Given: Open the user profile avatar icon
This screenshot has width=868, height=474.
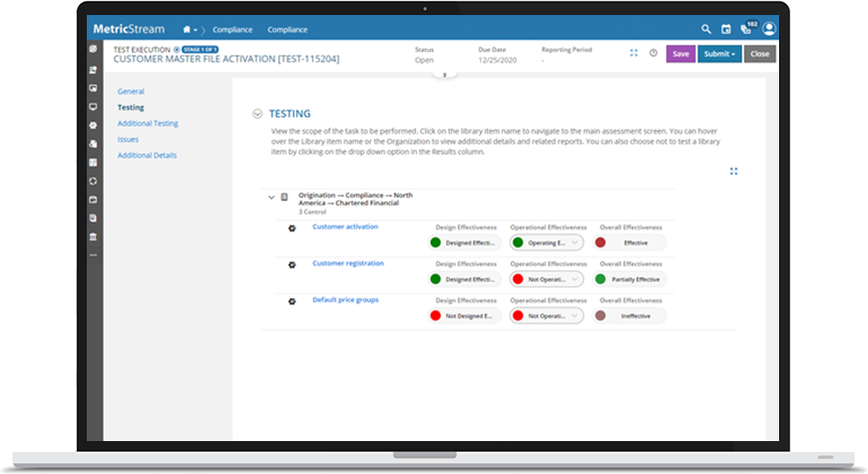Looking at the screenshot, I should tap(769, 28).
